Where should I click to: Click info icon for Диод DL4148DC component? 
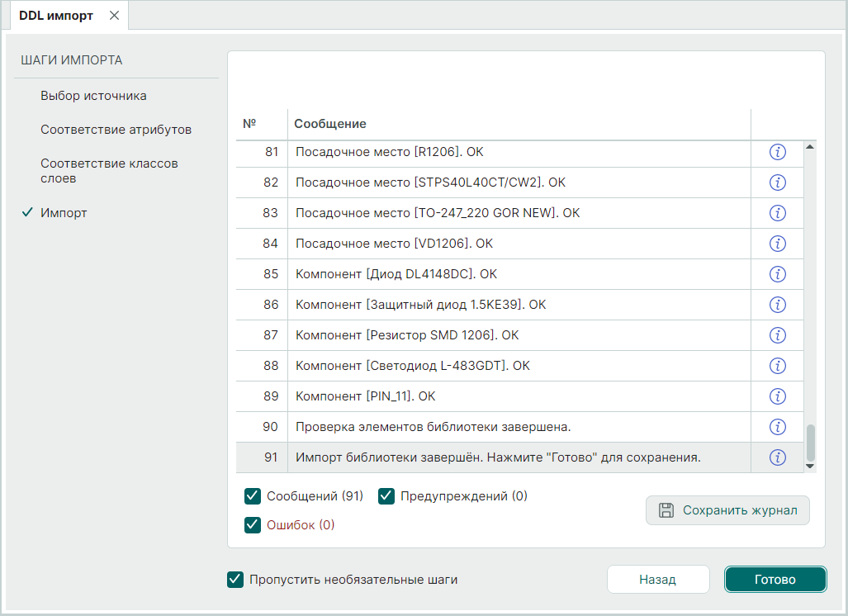click(x=777, y=274)
